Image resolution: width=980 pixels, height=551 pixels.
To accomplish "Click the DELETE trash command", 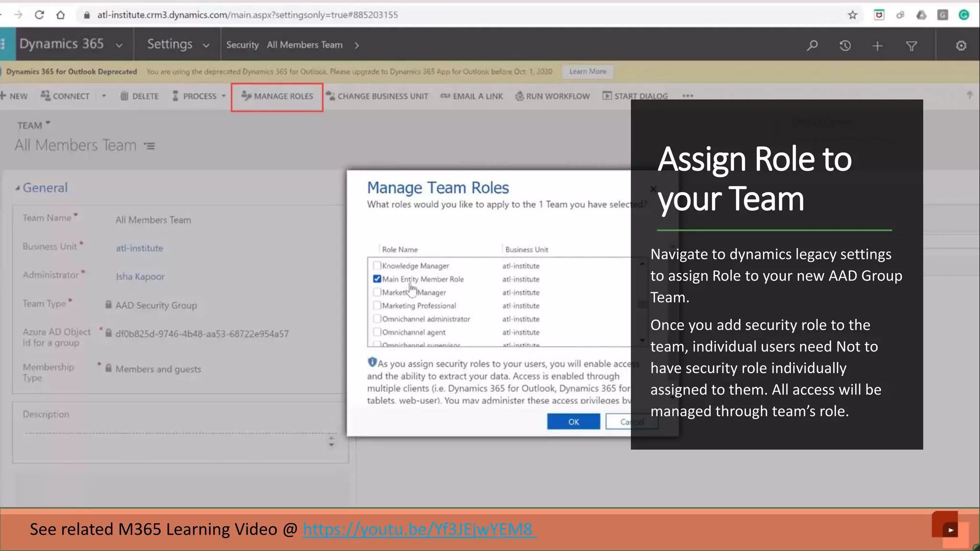I will click(139, 96).
